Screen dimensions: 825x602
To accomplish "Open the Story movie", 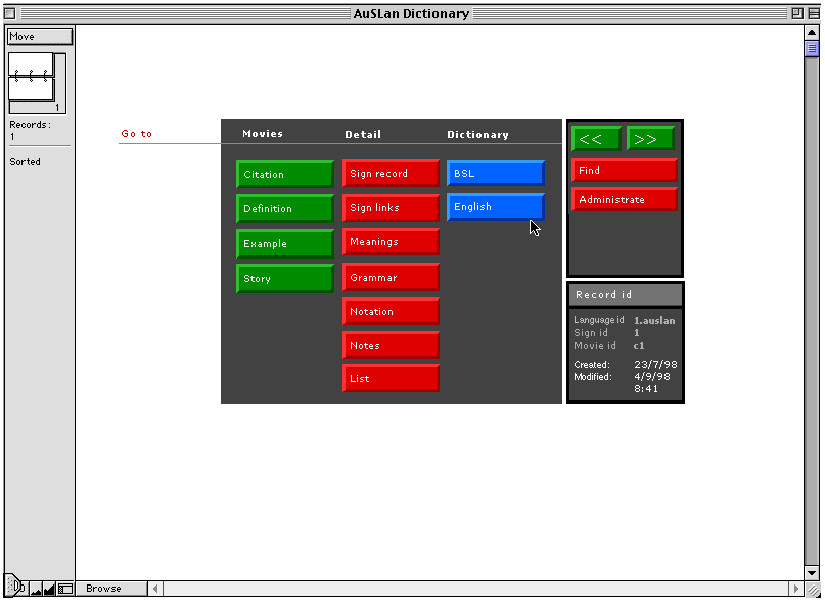I will (285, 278).
